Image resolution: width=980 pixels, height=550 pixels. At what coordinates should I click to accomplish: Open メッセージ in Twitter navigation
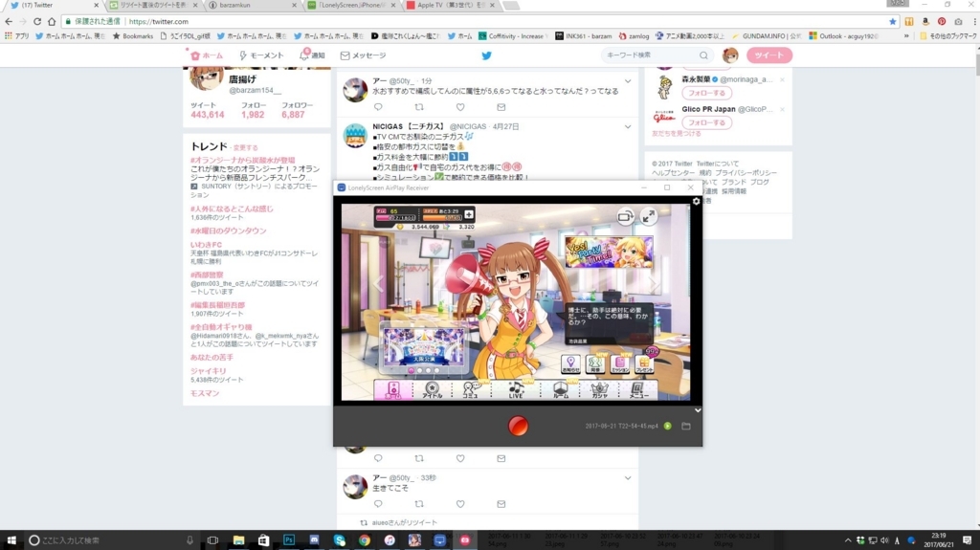click(x=363, y=55)
